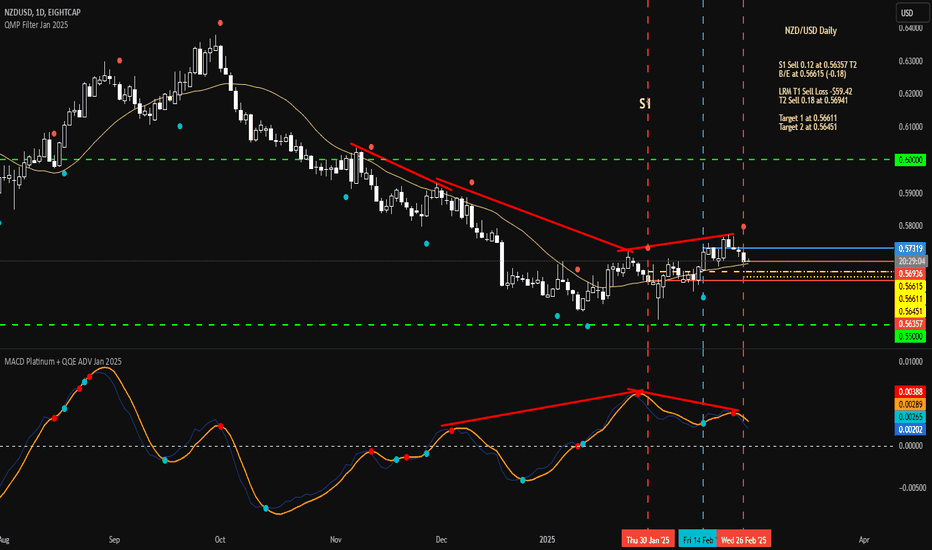
Task: Click the 0.00000 value on the MACD scale
Action: pos(911,446)
